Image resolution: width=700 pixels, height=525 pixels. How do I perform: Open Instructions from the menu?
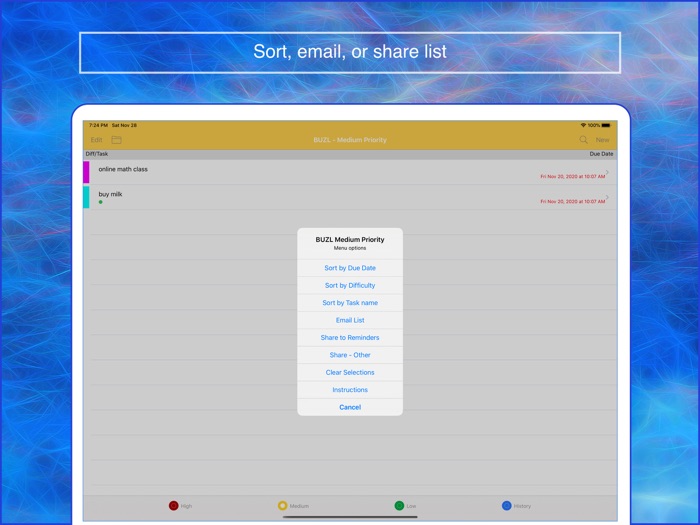pyautogui.click(x=350, y=390)
